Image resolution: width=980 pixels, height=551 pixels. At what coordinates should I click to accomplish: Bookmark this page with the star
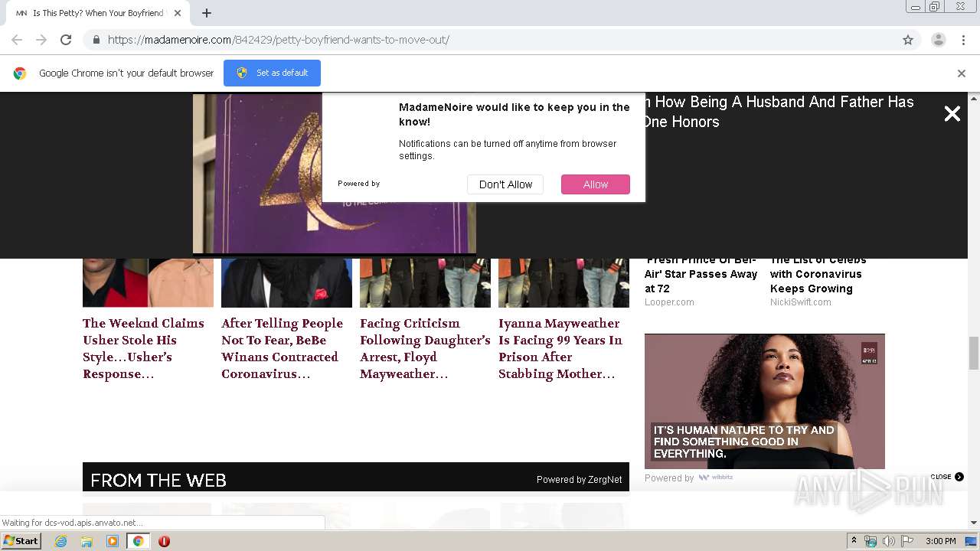[908, 40]
